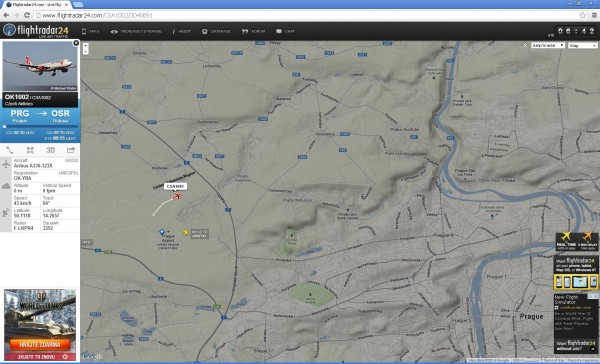Click the Prague Airport pin marker
The height and width of the screenshot is (364, 600).
[162, 232]
